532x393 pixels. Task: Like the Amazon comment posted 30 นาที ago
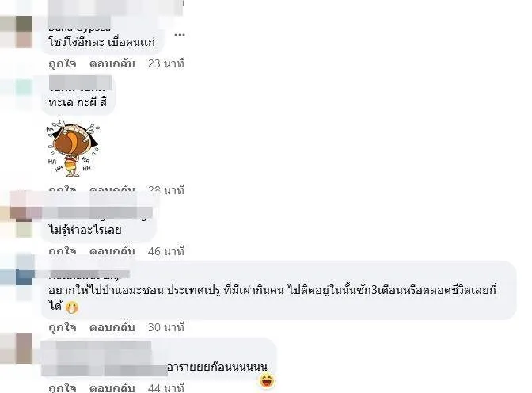(x=63, y=327)
